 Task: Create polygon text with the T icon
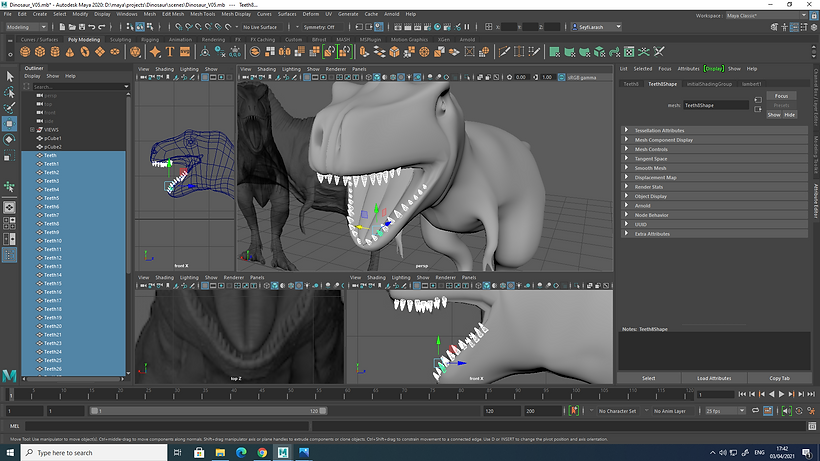point(170,52)
